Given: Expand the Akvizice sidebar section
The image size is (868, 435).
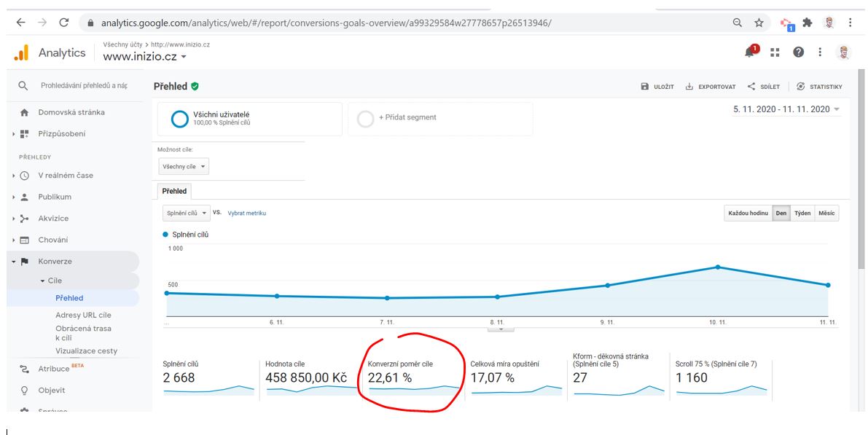Looking at the screenshot, I should pos(53,218).
